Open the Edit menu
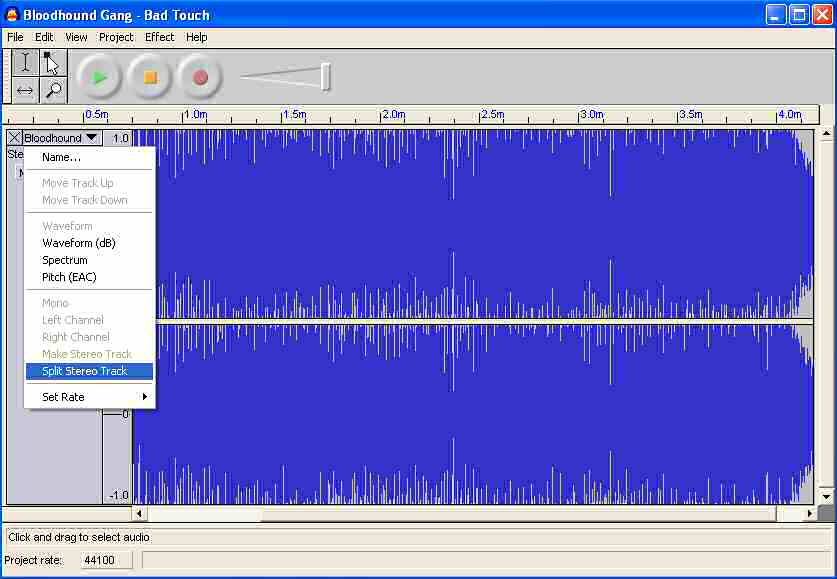Viewport: 837px width, 579px height. pyautogui.click(x=44, y=37)
